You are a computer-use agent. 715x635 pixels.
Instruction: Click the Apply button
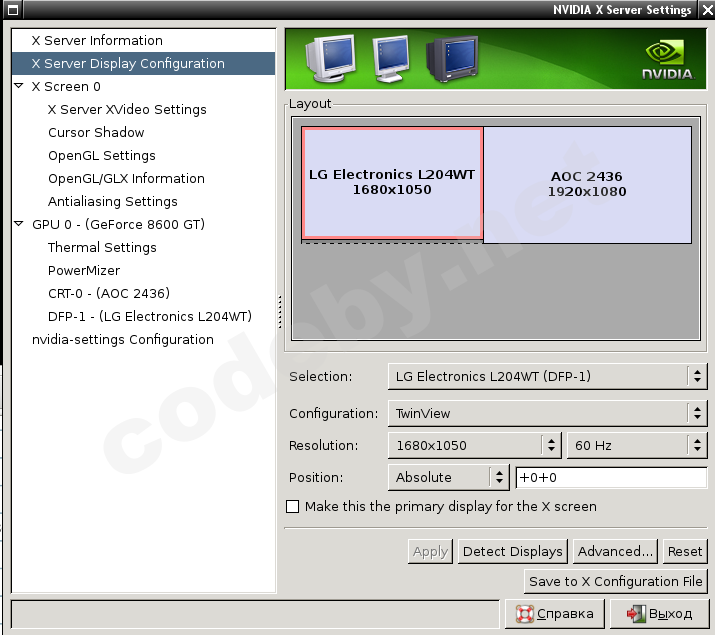(430, 552)
